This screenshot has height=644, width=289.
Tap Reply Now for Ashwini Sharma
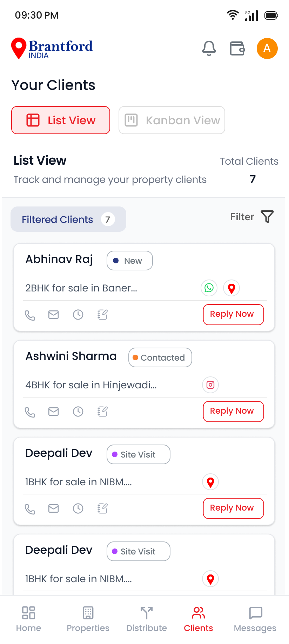point(233,411)
